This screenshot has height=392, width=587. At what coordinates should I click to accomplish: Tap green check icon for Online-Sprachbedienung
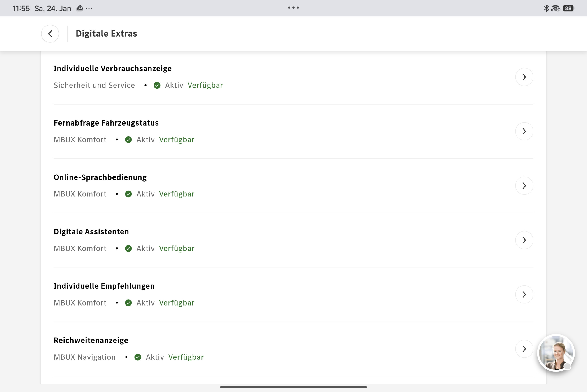point(128,194)
